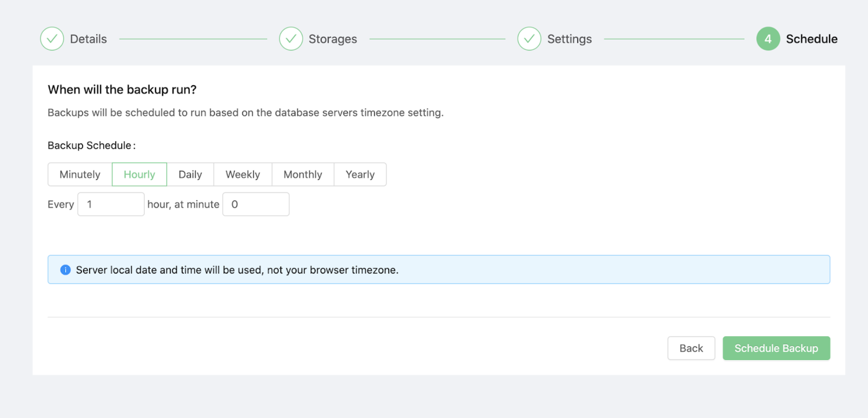Focus the Every hour interval field

[111, 204]
